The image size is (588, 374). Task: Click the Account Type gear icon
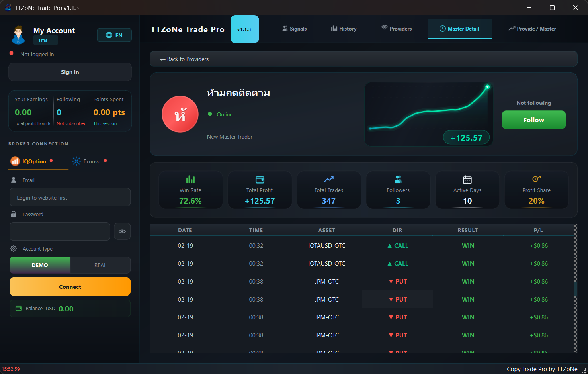coord(13,249)
